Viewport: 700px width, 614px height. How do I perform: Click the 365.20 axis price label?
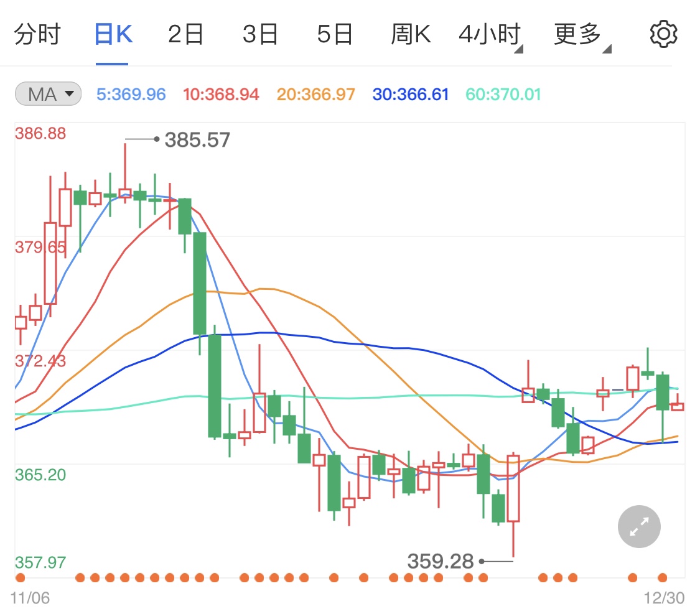tap(40, 475)
